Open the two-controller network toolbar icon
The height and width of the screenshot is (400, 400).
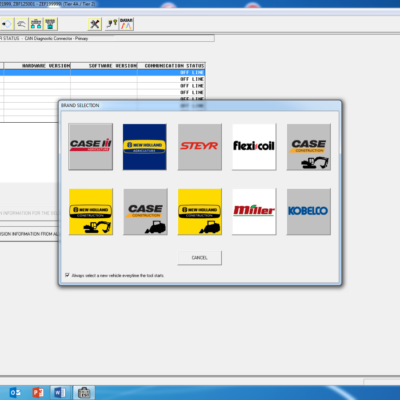tap(36, 24)
